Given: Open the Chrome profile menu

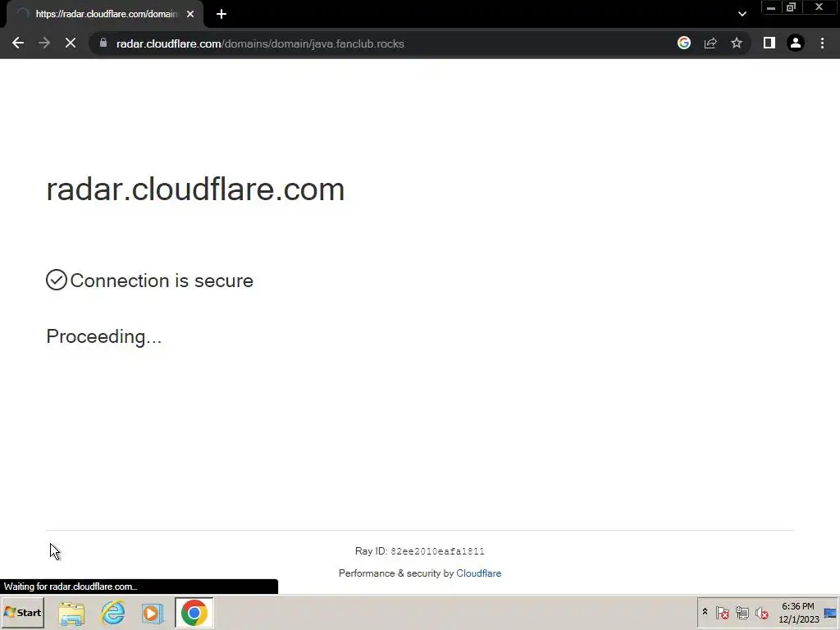Looking at the screenshot, I should (796, 43).
